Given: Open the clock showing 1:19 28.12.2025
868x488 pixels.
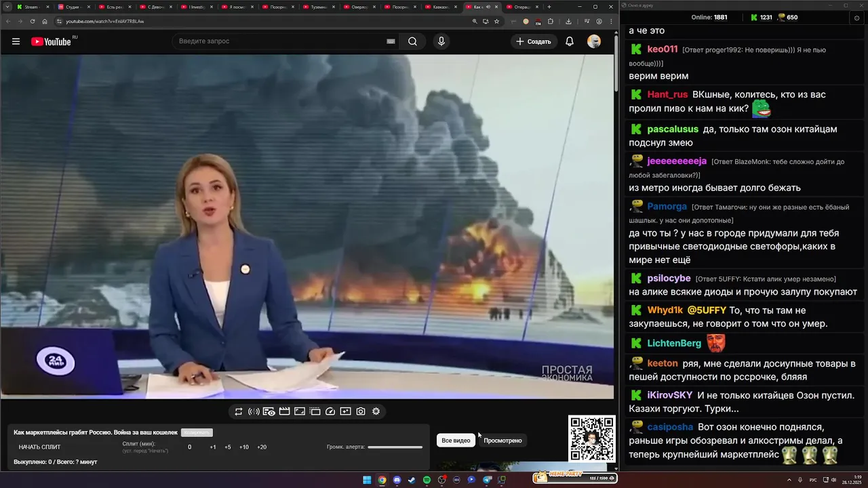Looking at the screenshot, I should (853, 480).
